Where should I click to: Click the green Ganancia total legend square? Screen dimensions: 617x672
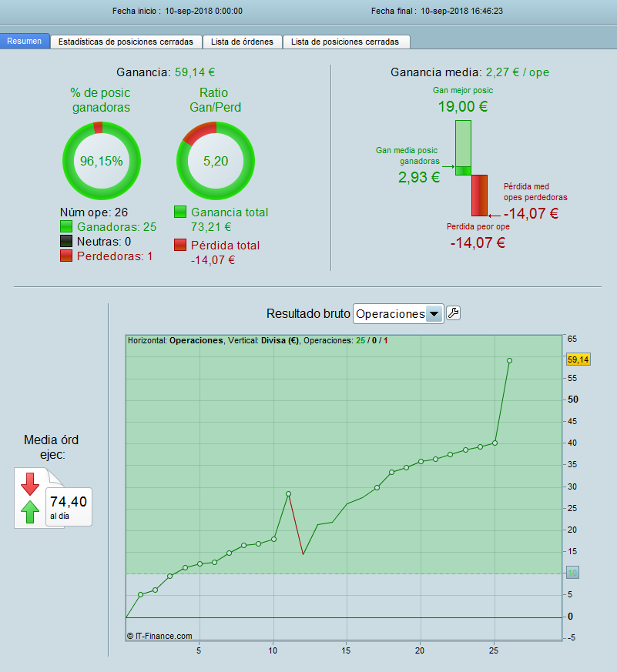(x=180, y=212)
